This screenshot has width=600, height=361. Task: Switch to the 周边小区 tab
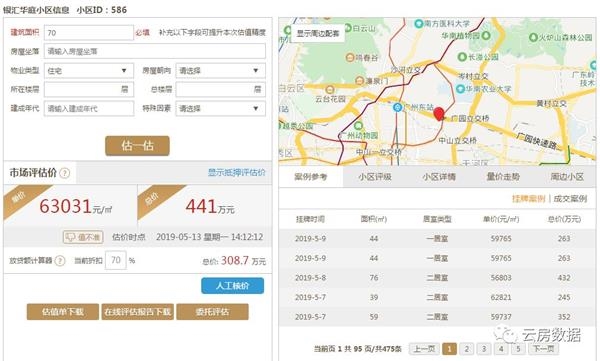coord(567,177)
